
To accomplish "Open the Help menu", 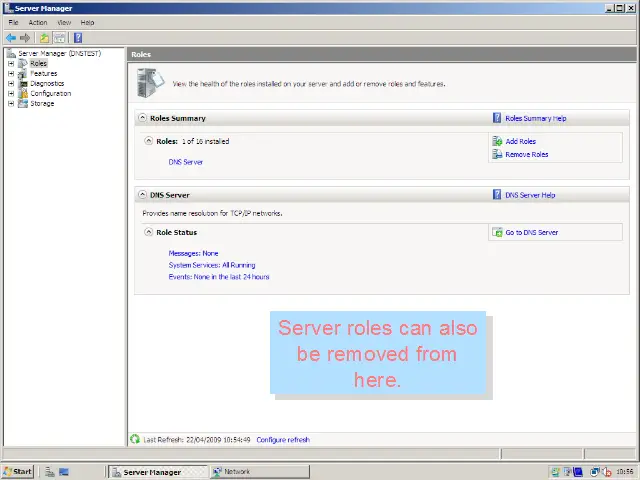I will pyautogui.click(x=87, y=22).
